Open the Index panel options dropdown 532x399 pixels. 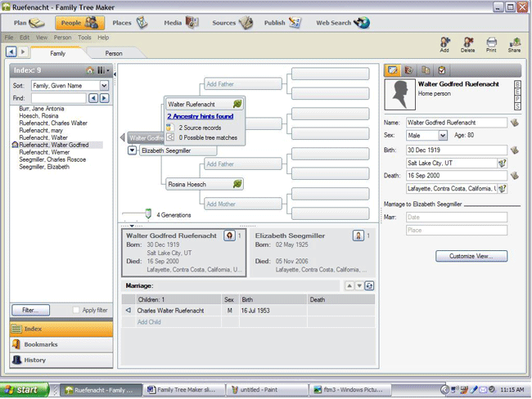pos(103,70)
